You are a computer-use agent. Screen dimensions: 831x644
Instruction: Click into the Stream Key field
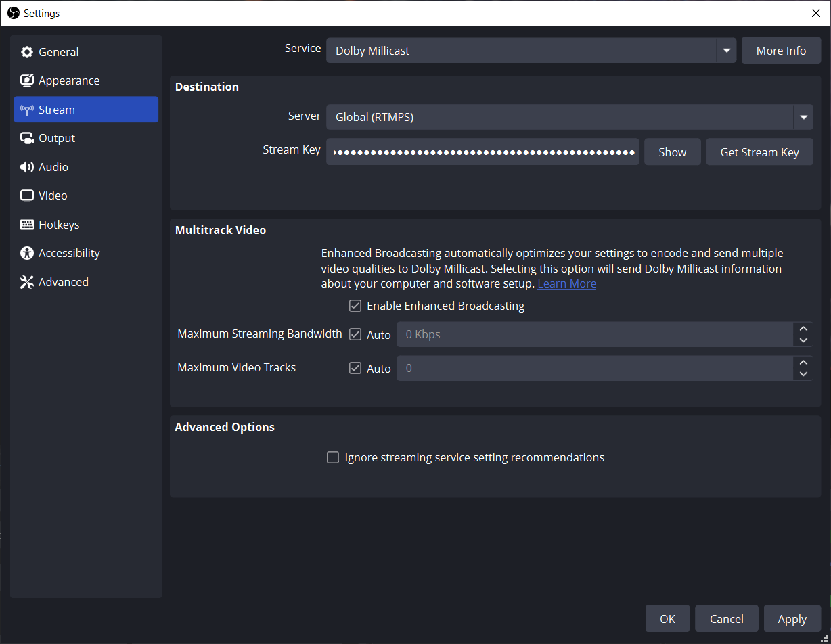point(482,152)
